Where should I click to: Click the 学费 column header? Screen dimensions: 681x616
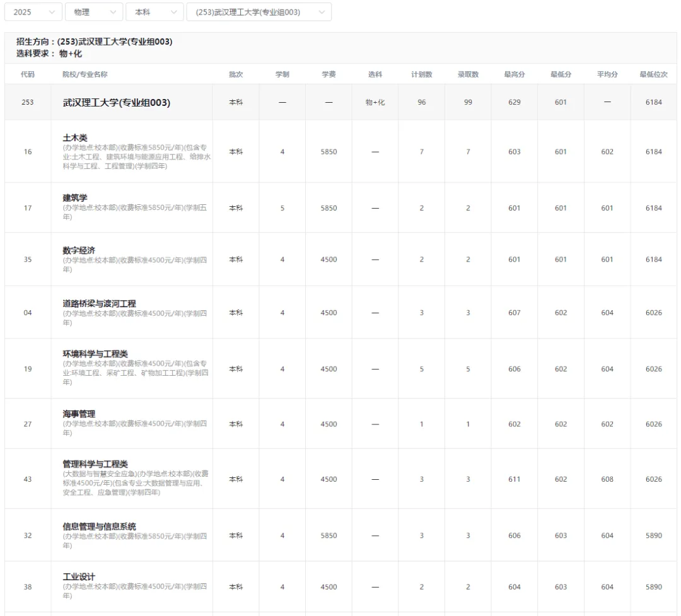pyautogui.click(x=329, y=74)
